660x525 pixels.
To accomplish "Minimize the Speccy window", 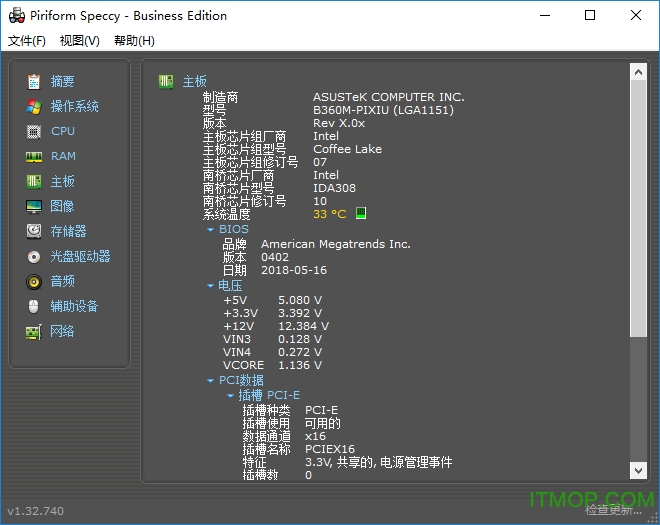I will pyautogui.click(x=545, y=15).
